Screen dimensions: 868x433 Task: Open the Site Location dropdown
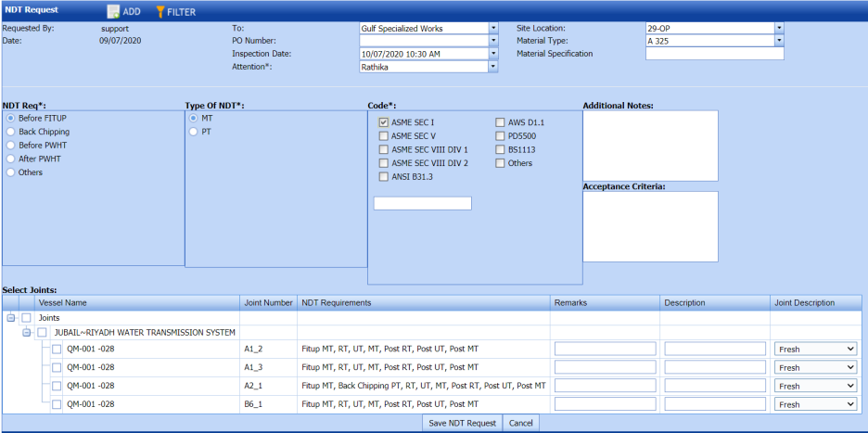click(x=779, y=28)
